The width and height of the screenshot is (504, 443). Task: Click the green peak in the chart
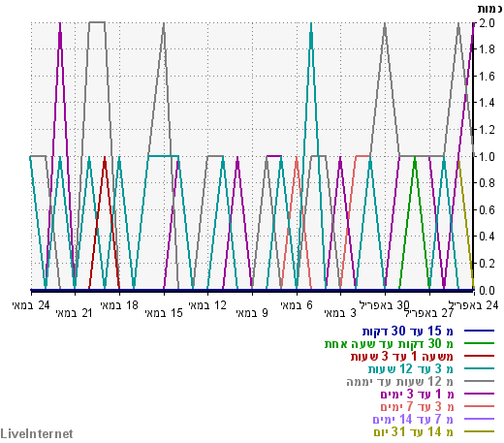point(415,158)
